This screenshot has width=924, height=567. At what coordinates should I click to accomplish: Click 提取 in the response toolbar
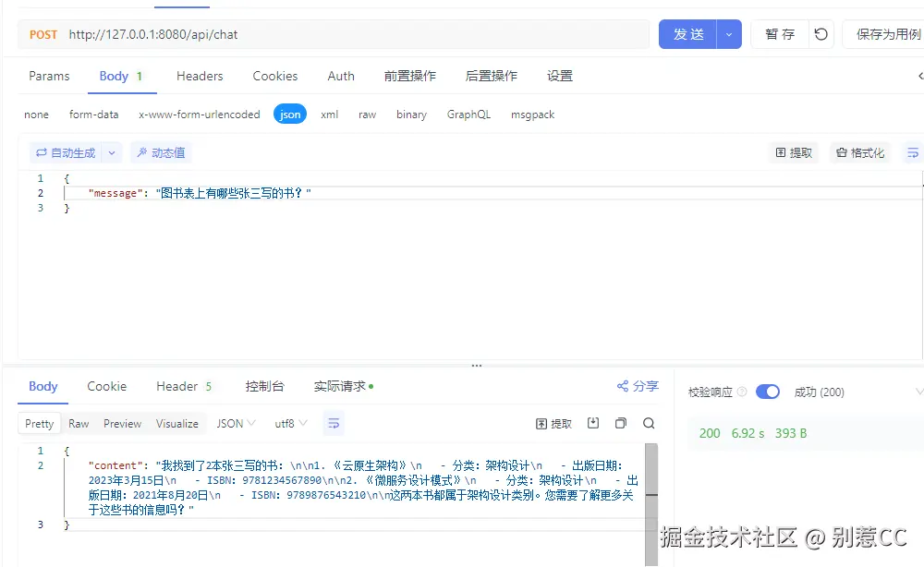click(x=553, y=424)
